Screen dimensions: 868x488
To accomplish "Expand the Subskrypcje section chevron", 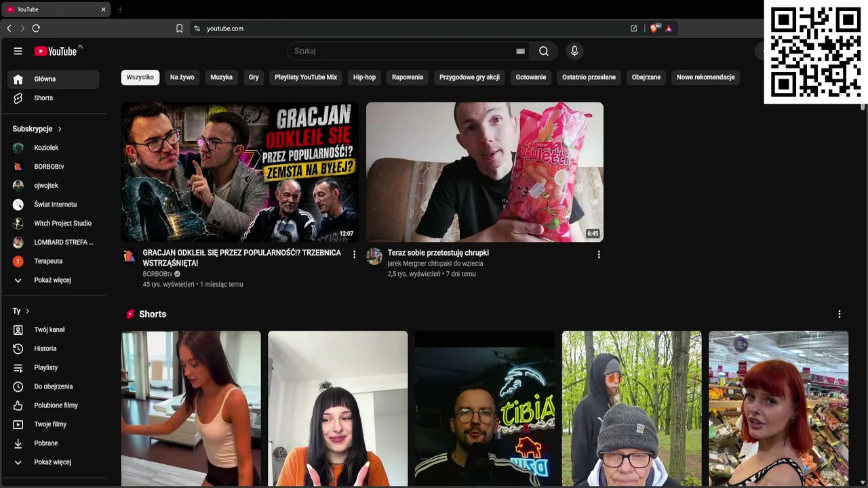I will coord(60,129).
